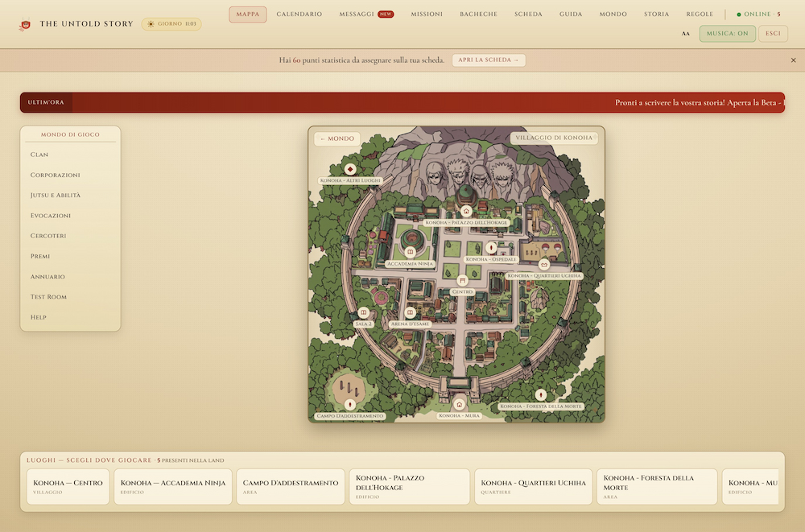Open the Mondo menu item
This screenshot has height=532, width=805.
(613, 14)
